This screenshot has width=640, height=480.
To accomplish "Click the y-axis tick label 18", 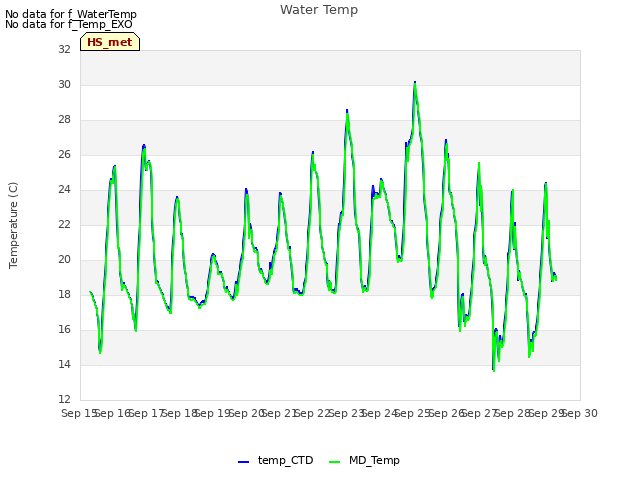I will [64, 294].
